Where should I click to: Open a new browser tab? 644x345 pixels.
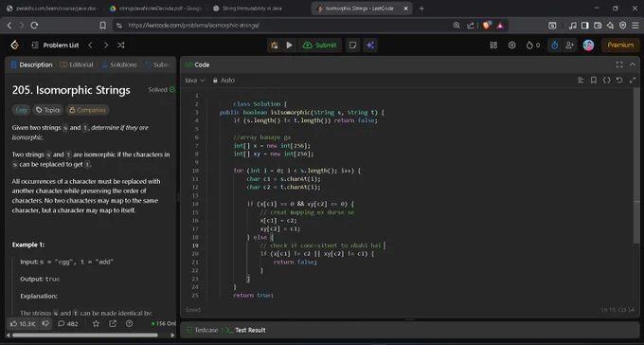pyautogui.click(x=421, y=9)
